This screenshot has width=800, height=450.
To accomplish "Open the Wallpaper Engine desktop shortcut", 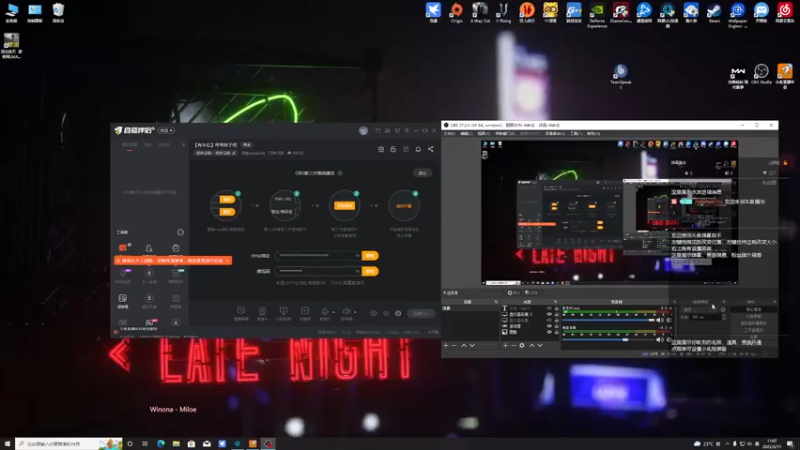I will (738, 14).
